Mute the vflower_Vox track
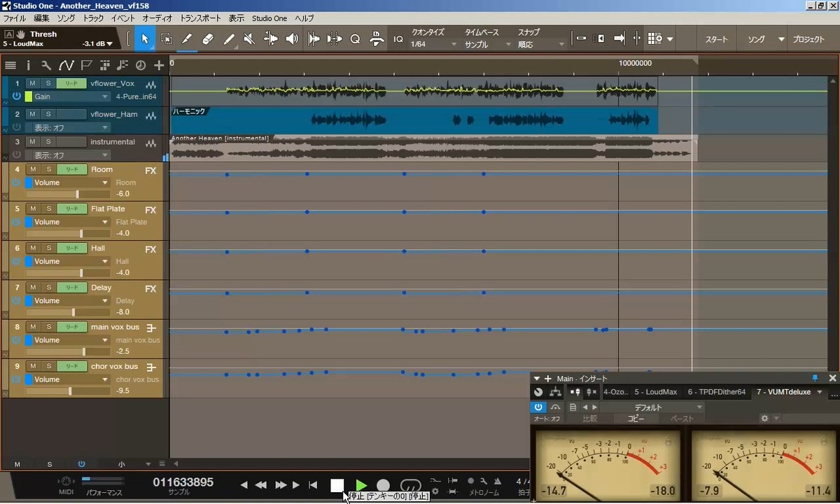Viewport: 840px width, 504px height. (32, 84)
